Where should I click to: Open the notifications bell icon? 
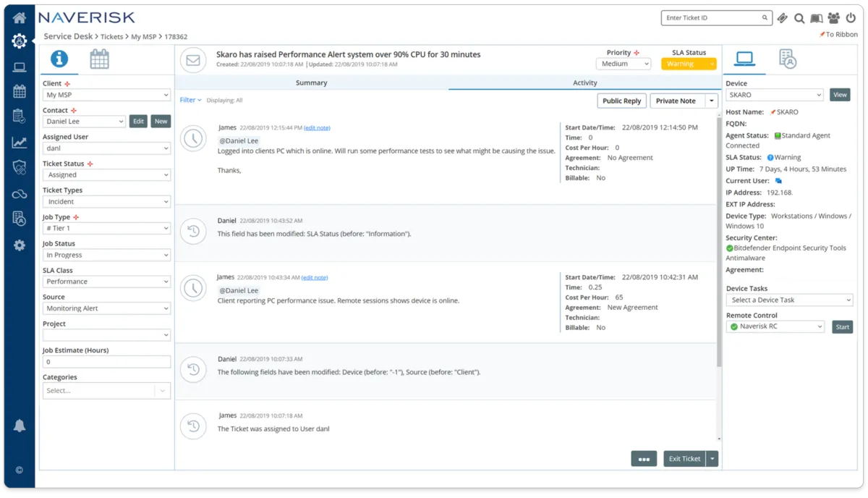pos(20,426)
